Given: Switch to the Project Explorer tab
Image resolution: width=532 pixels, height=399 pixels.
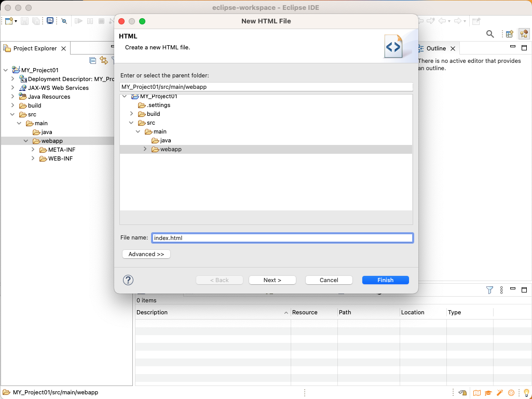Looking at the screenshot, I should pyautogui.click(x=35, y=48).
